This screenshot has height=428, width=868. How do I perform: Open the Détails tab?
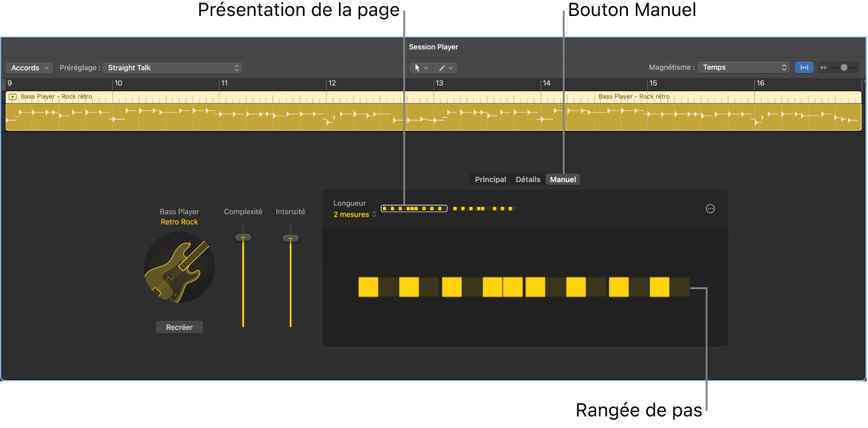527,179
